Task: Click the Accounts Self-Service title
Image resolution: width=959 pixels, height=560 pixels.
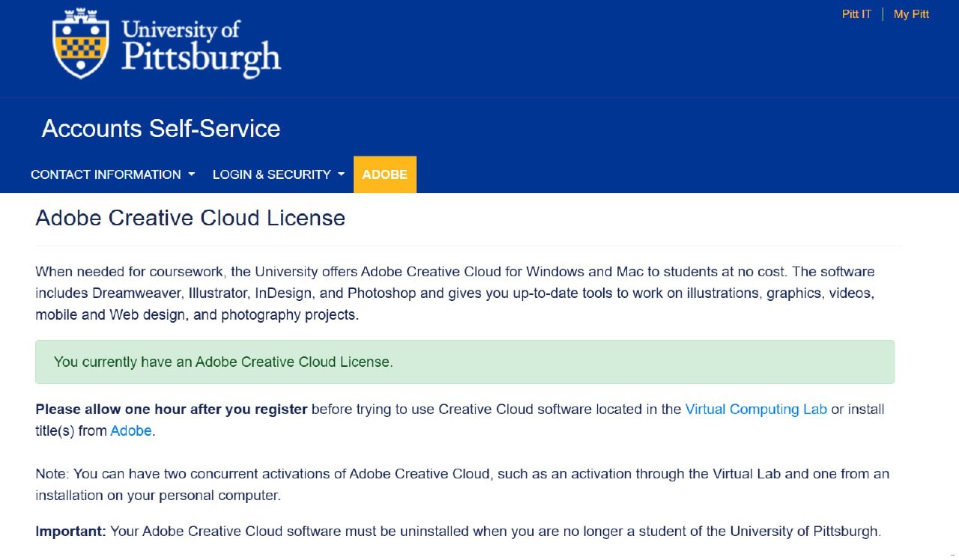Action: coord(160,129)
